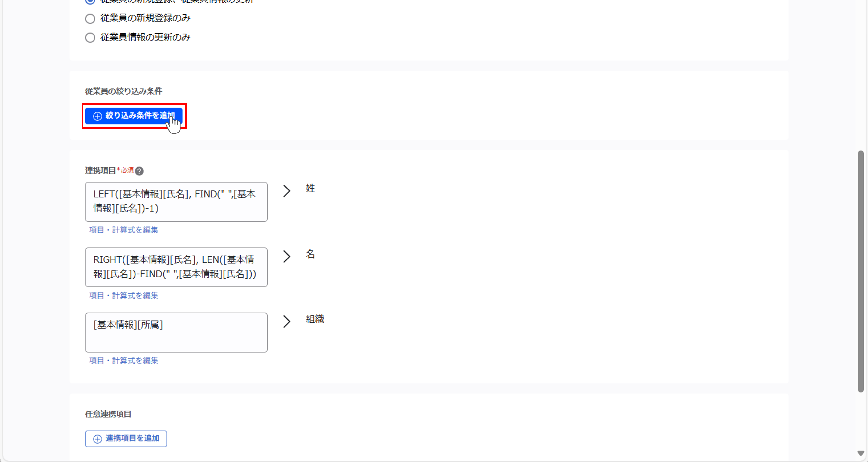This screenshot has width=868, height=462.
Task: Open the 連携項目 help question mark icon
Action: tap(139, 171)
